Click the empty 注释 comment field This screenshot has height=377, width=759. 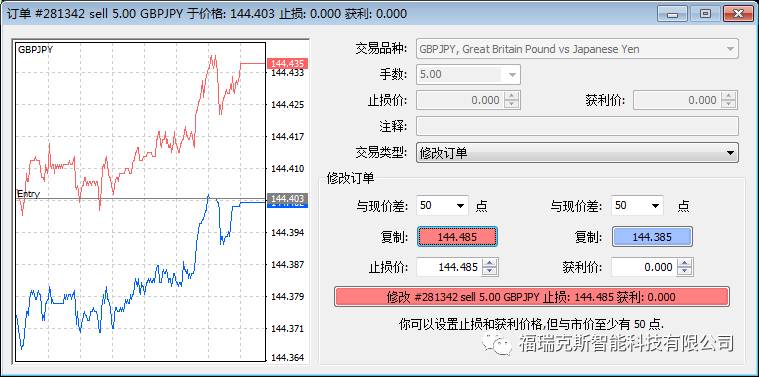point(577,126)
